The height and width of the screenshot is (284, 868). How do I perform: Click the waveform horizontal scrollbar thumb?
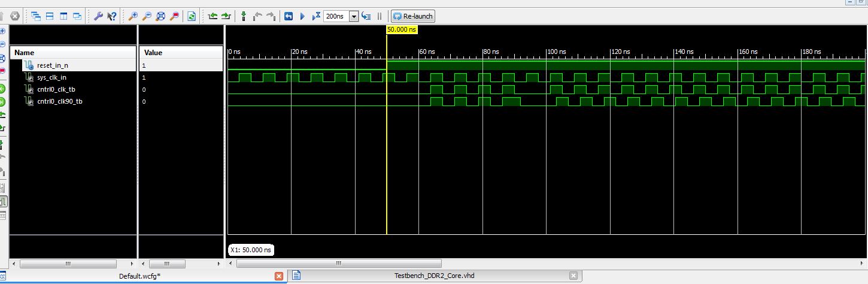(338, 263)
